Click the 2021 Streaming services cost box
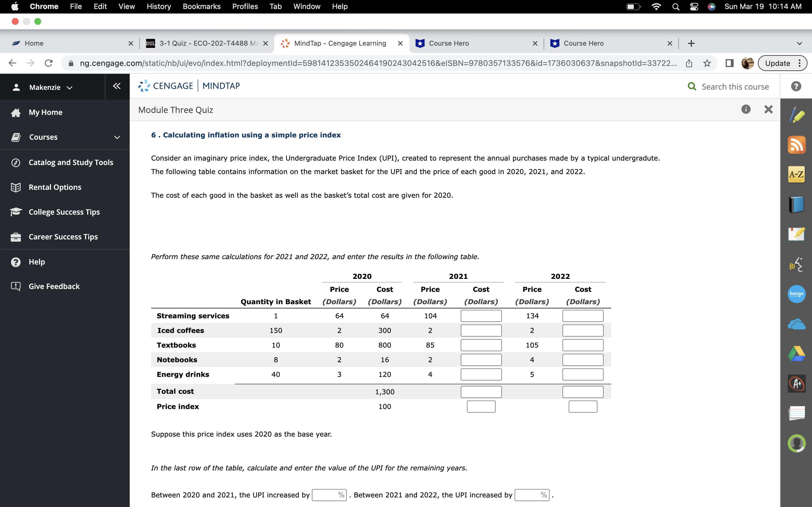The width and height of the screenshot is (812, 507). (481, 315)
